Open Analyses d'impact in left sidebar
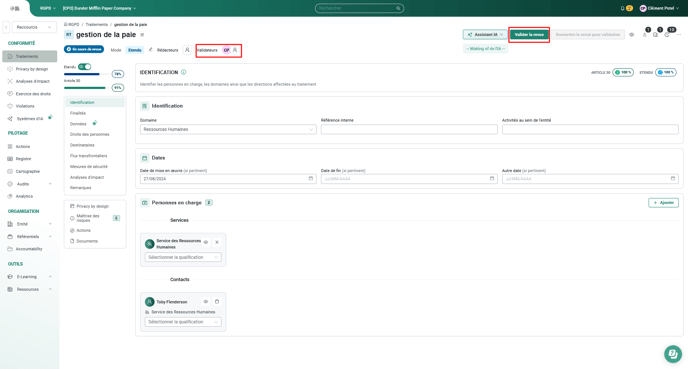Screen dimensions: 688x369 point(29,81)
